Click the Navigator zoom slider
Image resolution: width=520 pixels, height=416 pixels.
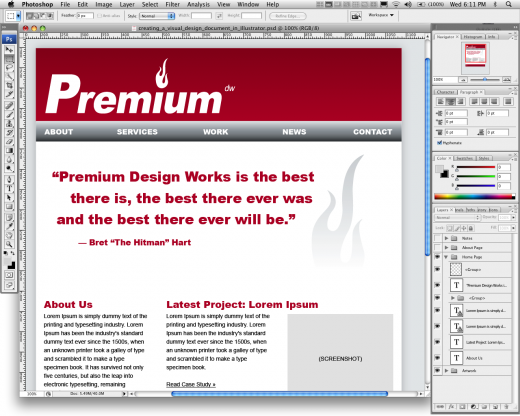click(x=485, y=80)
